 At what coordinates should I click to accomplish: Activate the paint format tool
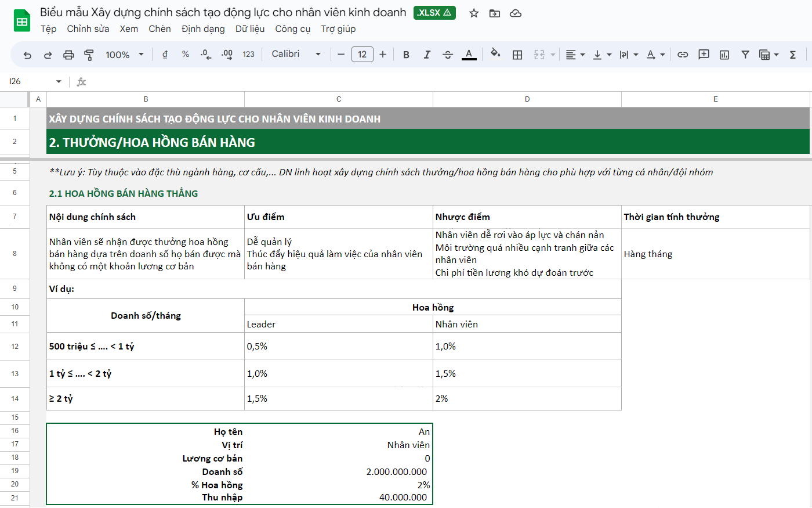(89, 55)
